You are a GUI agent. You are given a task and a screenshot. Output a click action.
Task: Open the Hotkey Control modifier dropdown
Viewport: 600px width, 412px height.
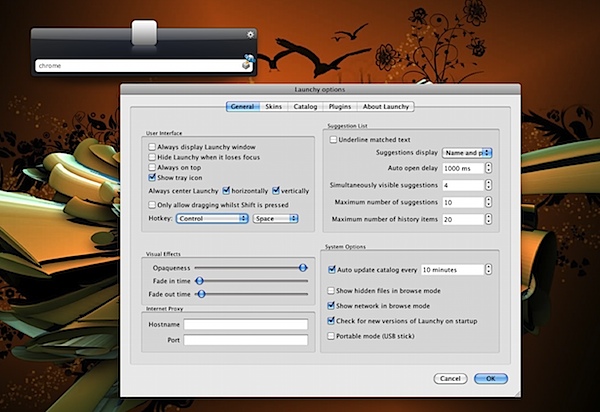(212, 218)
